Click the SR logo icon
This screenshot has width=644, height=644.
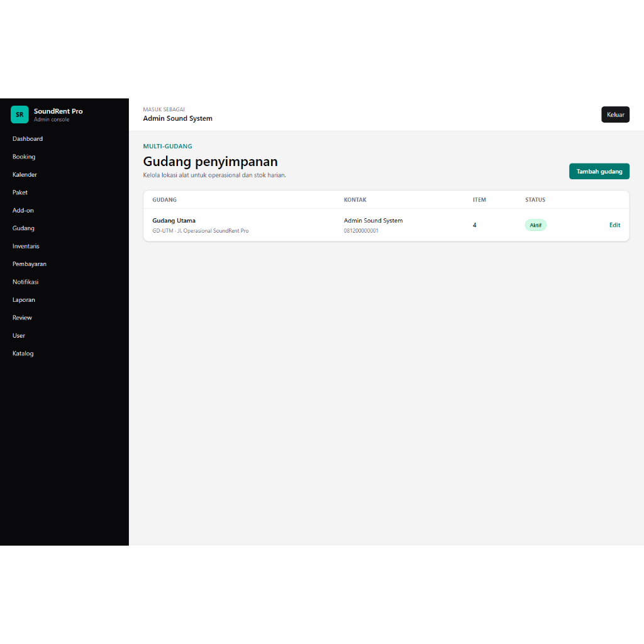(19, 114)
